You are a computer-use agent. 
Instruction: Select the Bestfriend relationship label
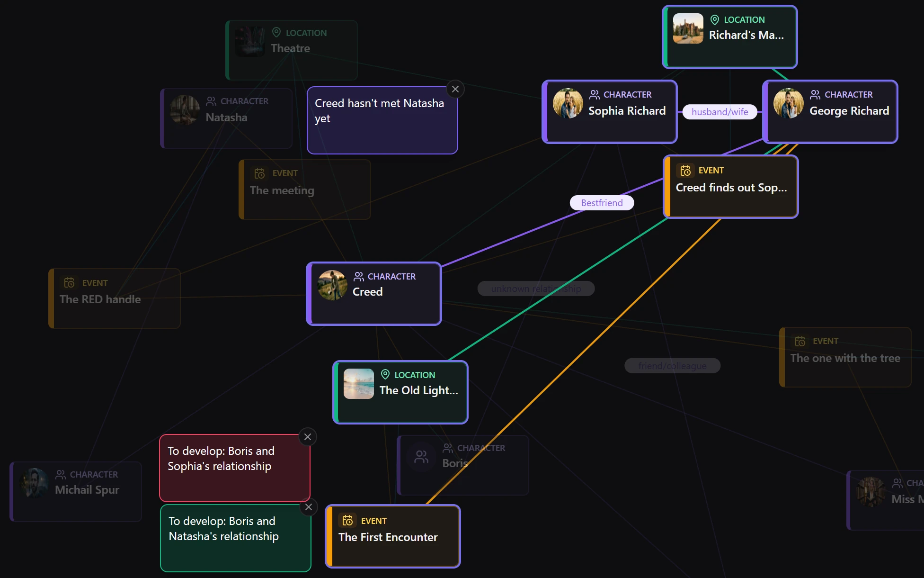tap(602, 203)
